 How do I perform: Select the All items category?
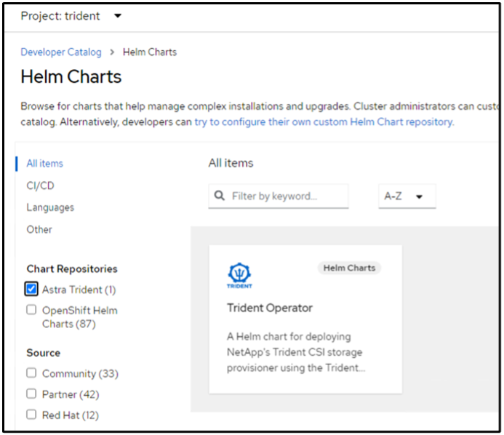pos(44,164)
